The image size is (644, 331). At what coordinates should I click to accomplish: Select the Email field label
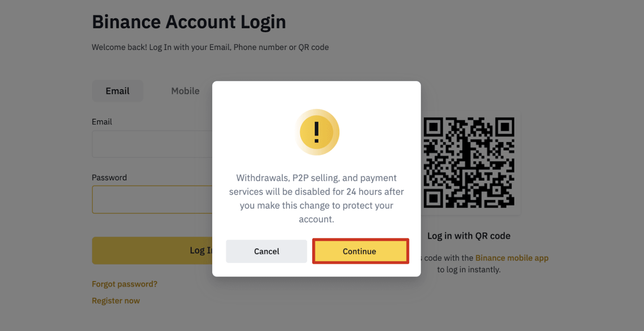tap(102, 122)
